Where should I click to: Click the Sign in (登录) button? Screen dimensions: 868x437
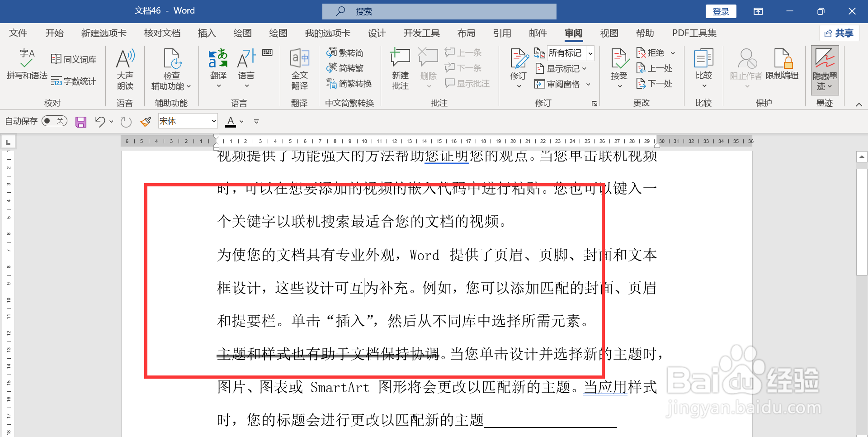point(721,11)
